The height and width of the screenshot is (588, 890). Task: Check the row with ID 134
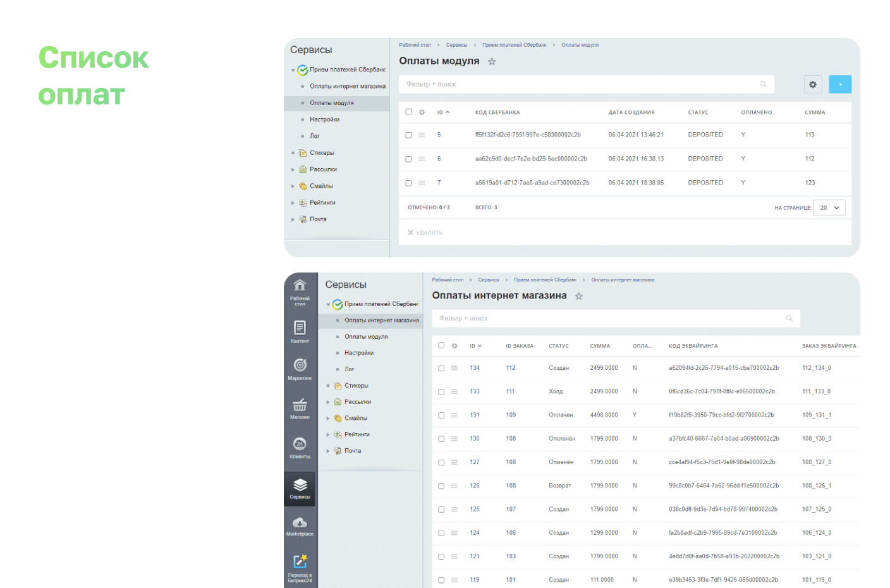(x=441, y=368)
